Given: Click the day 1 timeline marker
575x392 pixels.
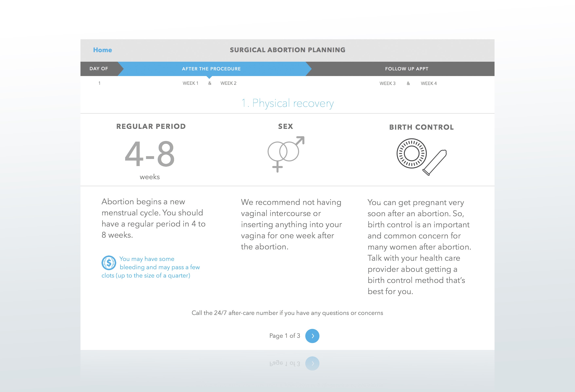Looking at the screenshot, I should [99, 83].
